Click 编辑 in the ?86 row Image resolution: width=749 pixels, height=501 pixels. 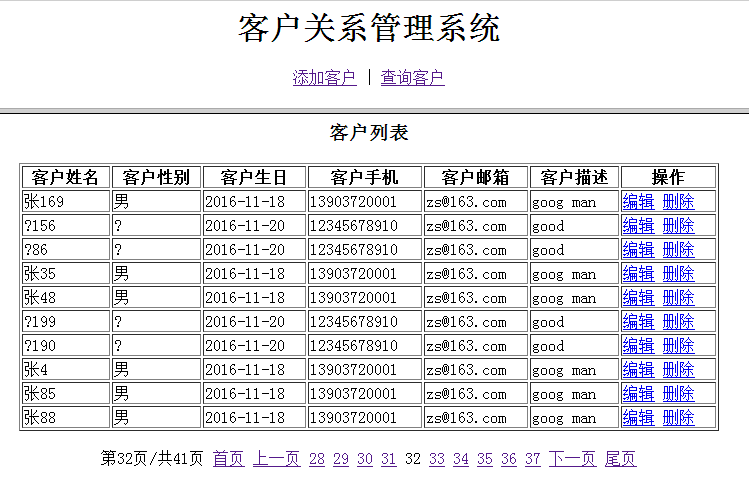tap(638, 249)
